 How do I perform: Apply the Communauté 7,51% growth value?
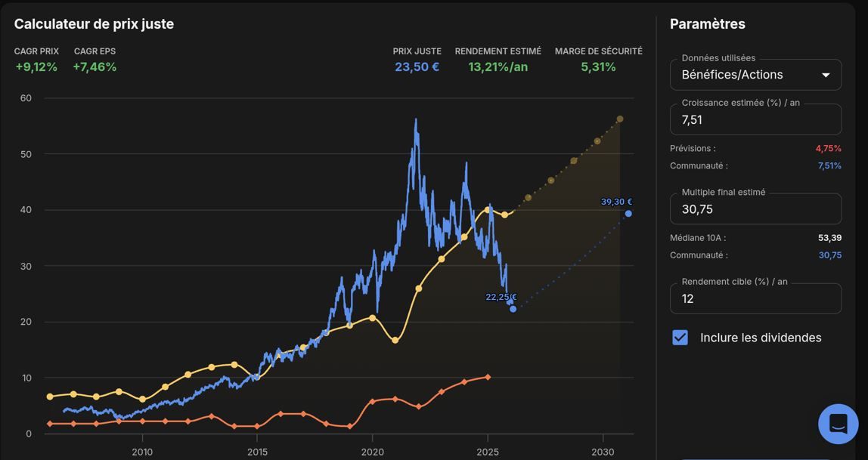(x=829, y=165)
